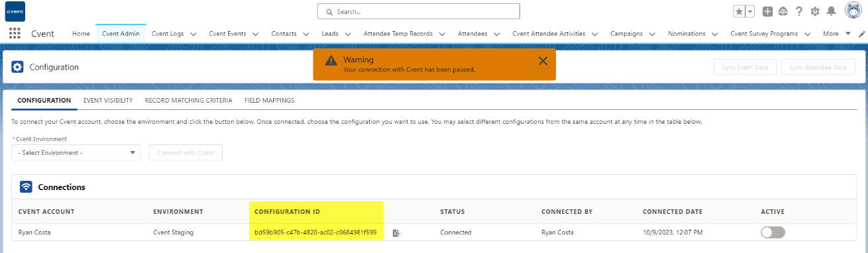Expand the Cvent Attendee Activities chevron
The image size is (868, 253).
(x=594, y=34)
